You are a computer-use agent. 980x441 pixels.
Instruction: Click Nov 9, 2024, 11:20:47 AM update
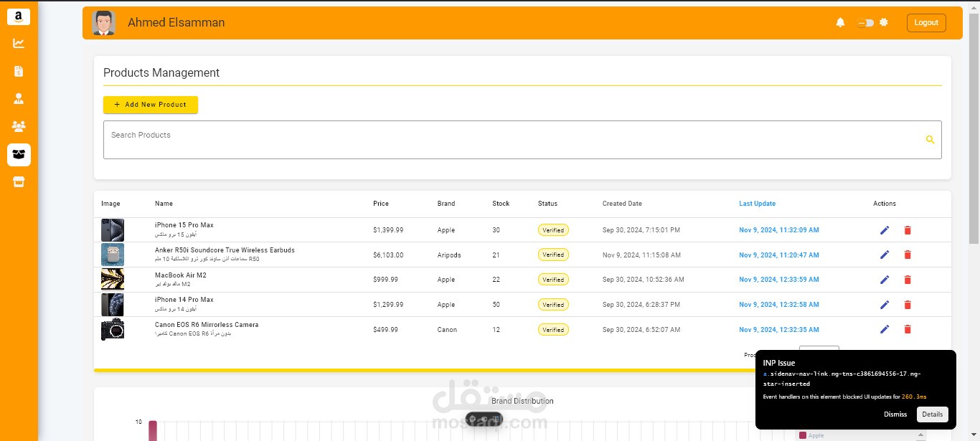click(x=779, y=255)
